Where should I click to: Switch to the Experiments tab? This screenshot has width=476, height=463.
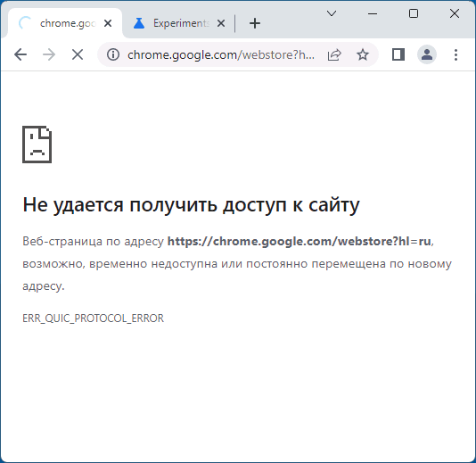point(179,23)
